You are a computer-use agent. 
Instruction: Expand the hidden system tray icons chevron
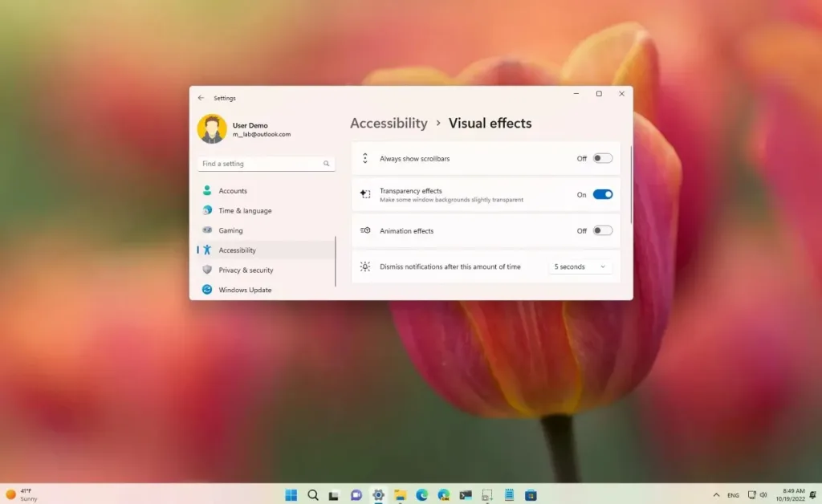(715, 495)
